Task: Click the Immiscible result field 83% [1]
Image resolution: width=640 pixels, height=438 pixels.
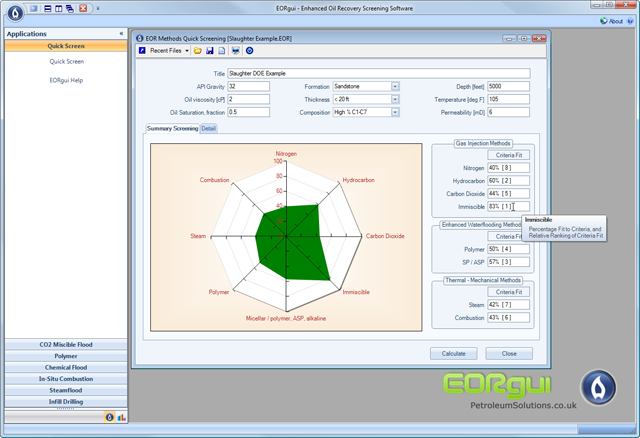Action: point(509,207)
